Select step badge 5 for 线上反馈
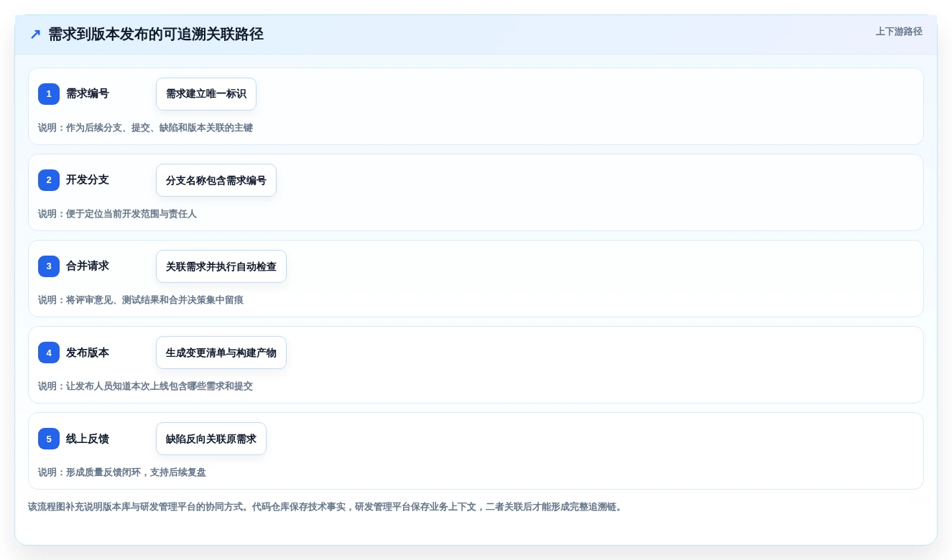This screenshot has width=952, height=560. [x=49, y=439]
